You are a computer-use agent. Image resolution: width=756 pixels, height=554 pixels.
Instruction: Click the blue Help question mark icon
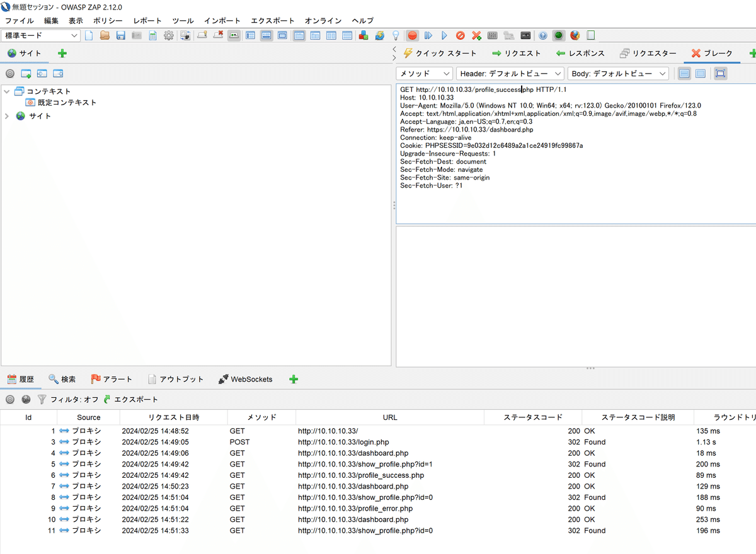coord(542,36)
